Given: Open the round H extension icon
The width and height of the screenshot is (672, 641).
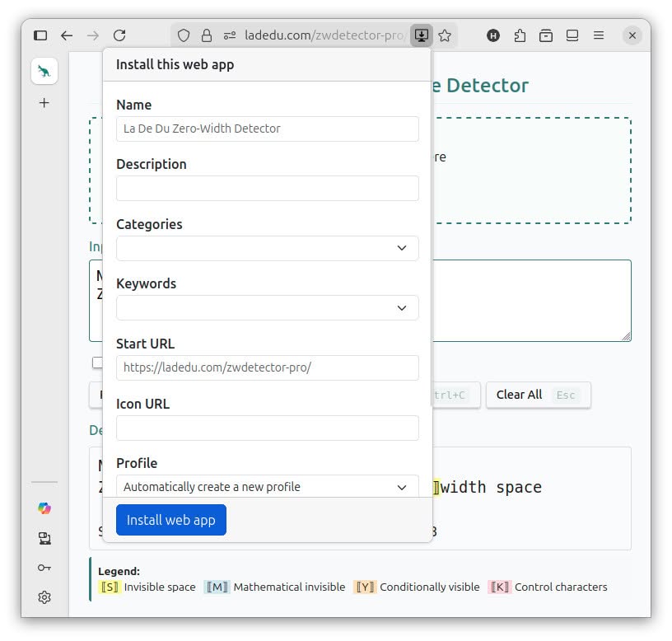Looking at the screenshot, I should (x=493, y=35).
